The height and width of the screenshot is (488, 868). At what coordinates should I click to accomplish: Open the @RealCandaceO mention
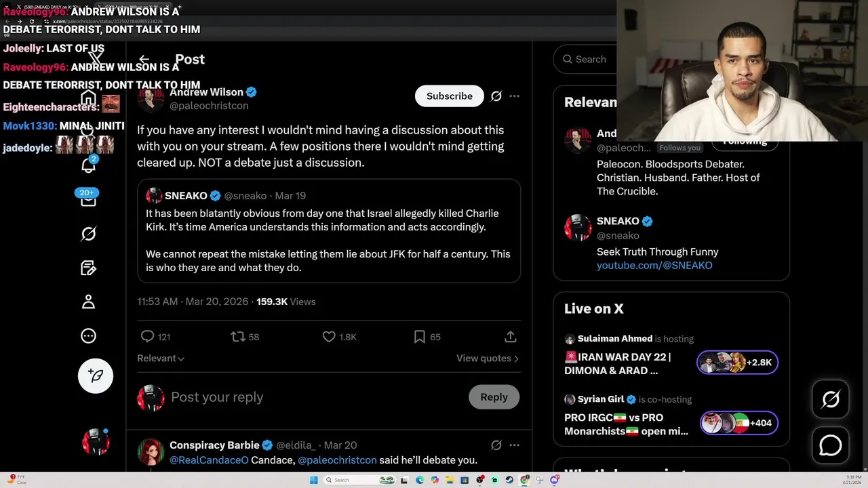click(x=209, y=460)
